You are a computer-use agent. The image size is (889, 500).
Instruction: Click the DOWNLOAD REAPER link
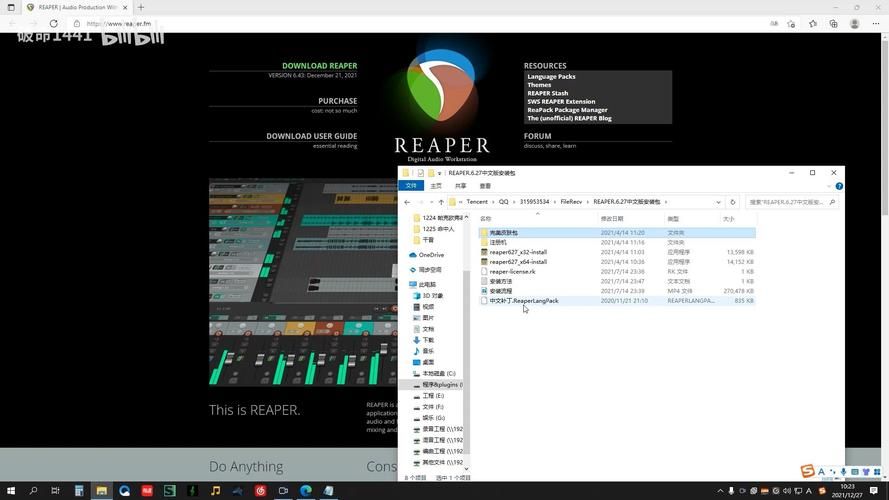(x=319, y=66)
